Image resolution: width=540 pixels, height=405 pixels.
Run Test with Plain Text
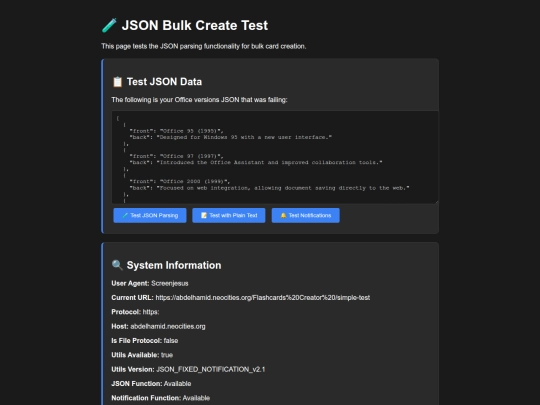tap(229, 215)
